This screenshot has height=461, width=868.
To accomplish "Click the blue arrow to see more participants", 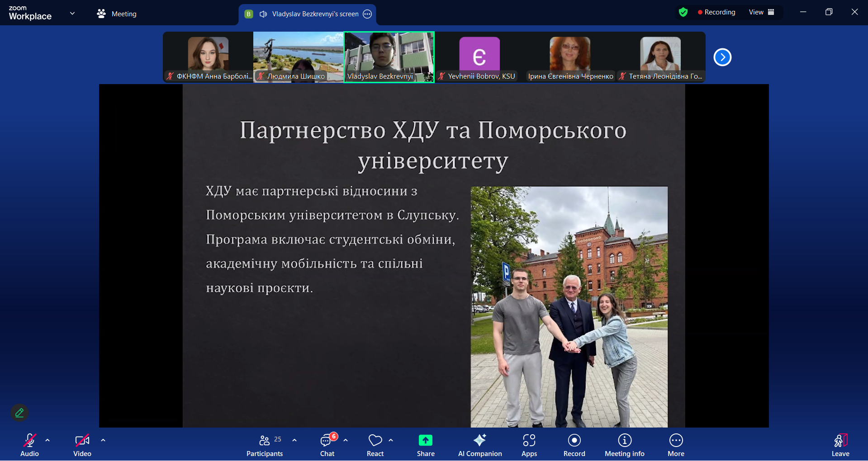I will pyautogui.click(x=722, y=57).
